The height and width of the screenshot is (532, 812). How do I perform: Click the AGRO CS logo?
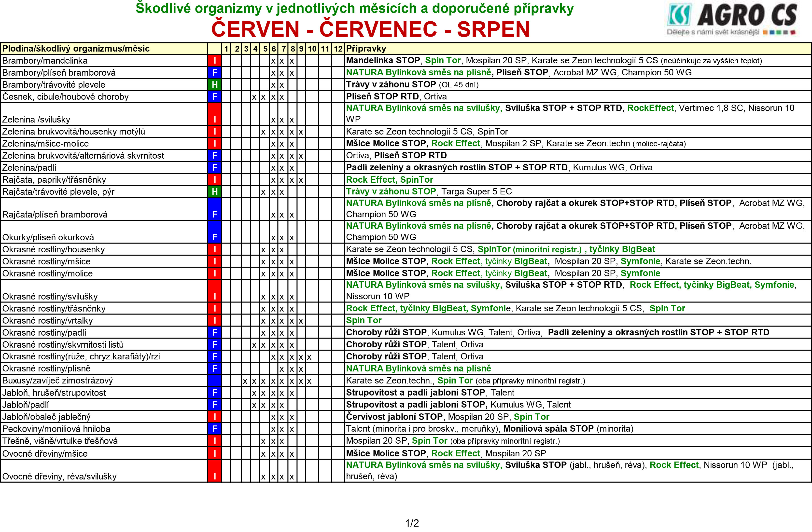[732, 19]
